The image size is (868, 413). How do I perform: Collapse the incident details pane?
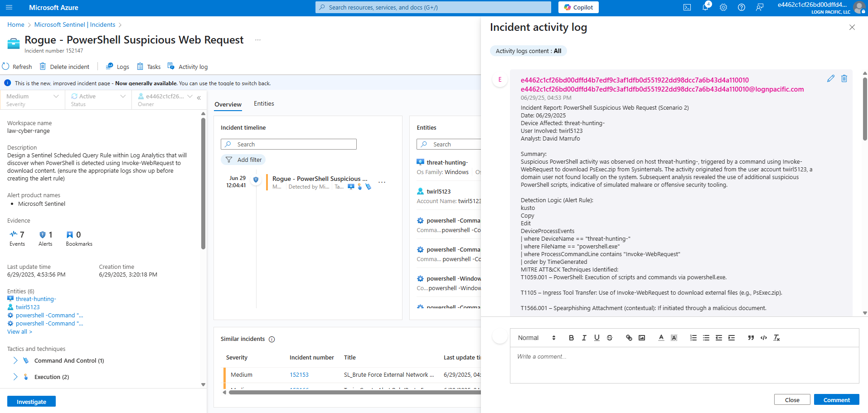pos(199,98)
